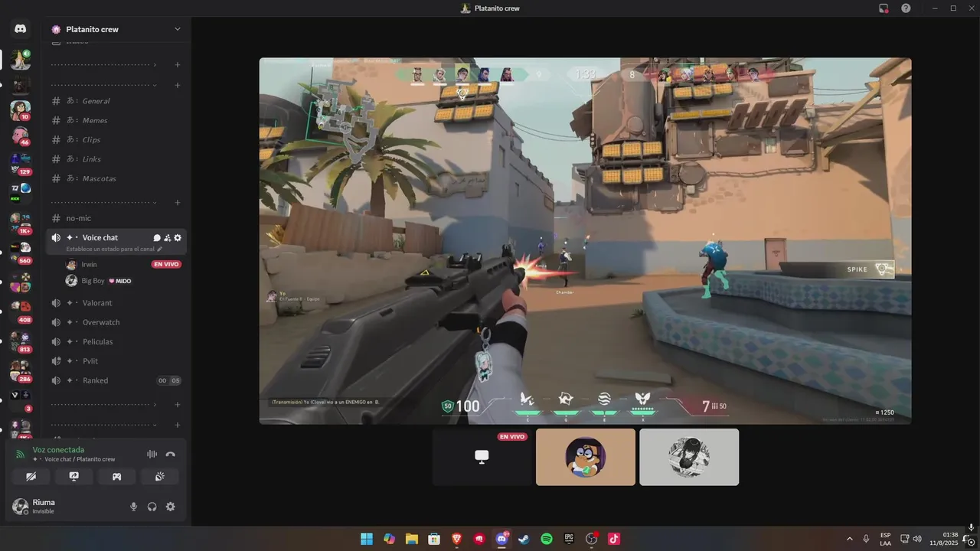Open server with 46 notifications badge
The width and height of the screenshot is (980, 551).
(21, 136)
